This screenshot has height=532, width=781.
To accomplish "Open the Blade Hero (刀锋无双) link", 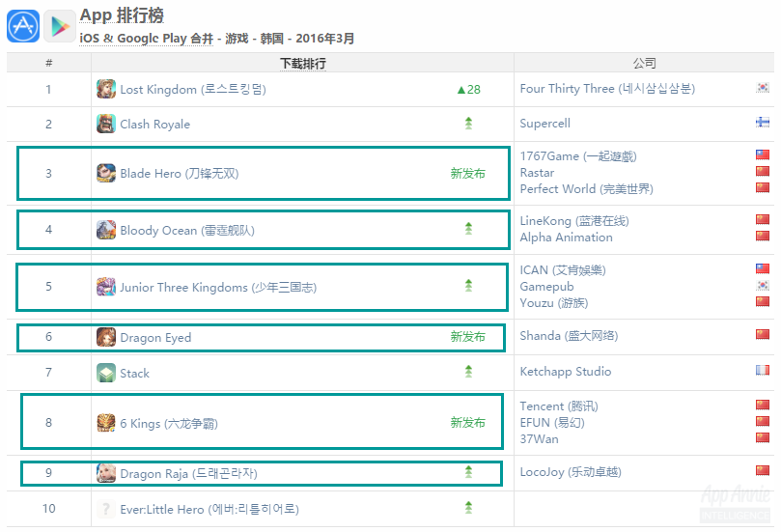I will (180, 174).
